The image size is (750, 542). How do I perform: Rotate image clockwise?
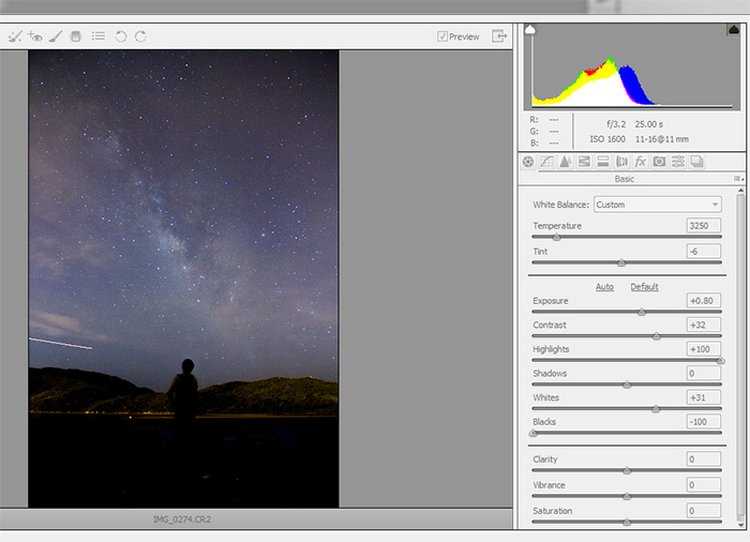141,37
